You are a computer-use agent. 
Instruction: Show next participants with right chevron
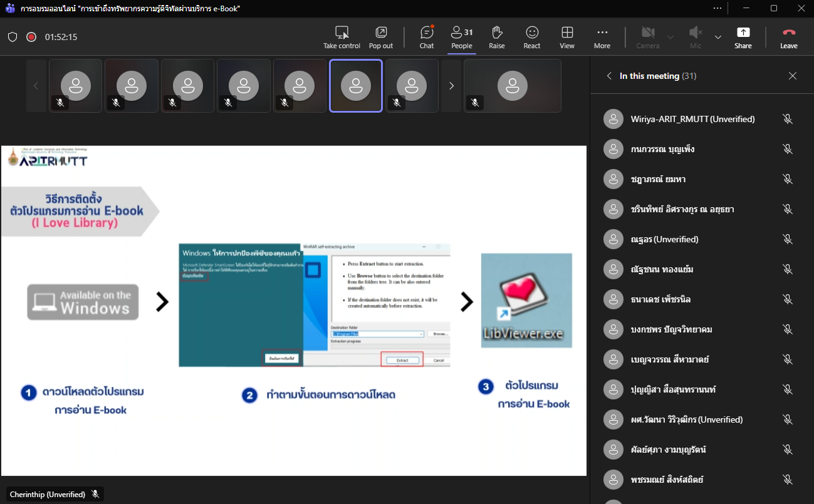451,86
